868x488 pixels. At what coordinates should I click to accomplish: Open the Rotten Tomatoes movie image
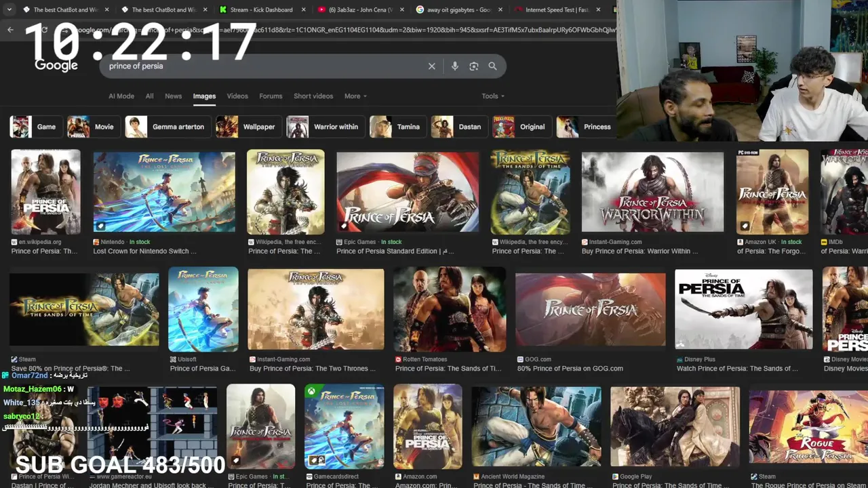click(x=450, y=309)
